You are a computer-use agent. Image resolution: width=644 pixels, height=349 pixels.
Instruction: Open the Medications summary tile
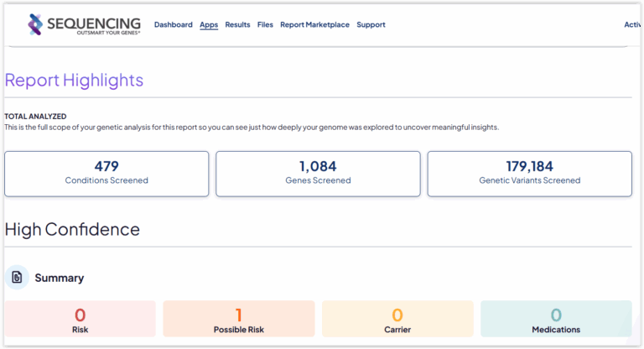[x=556, y=320]
